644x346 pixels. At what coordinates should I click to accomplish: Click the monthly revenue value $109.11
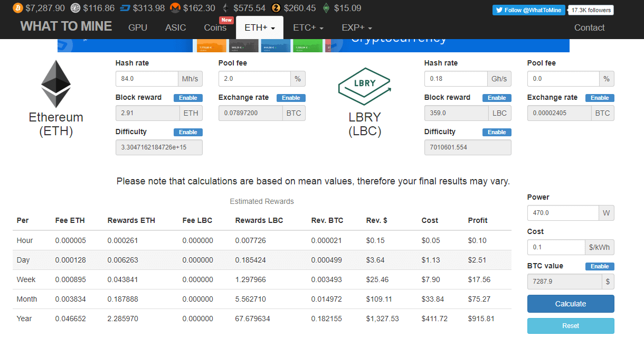click(379, 299)
